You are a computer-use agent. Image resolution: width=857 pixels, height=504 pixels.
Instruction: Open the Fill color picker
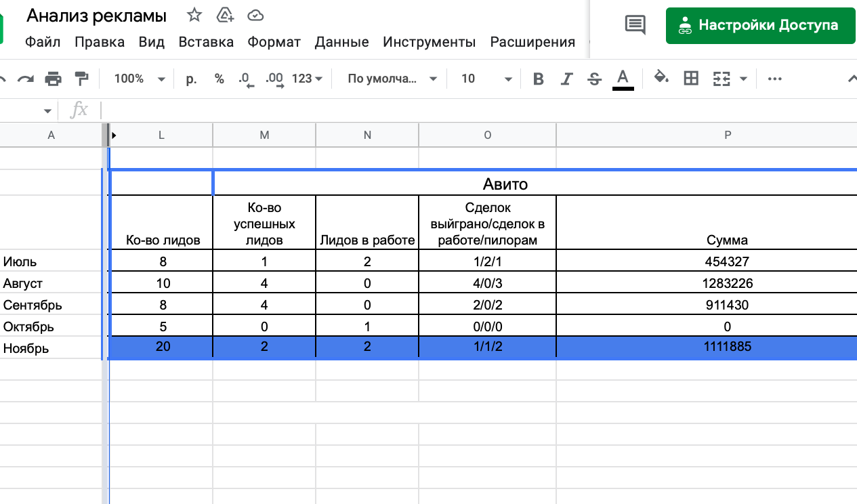pos(661,79)
